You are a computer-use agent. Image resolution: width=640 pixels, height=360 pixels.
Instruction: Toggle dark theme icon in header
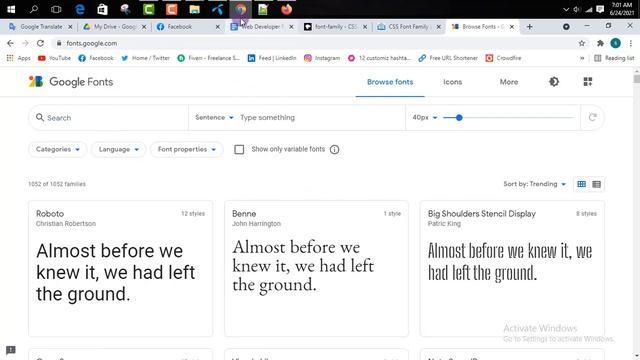554,82
